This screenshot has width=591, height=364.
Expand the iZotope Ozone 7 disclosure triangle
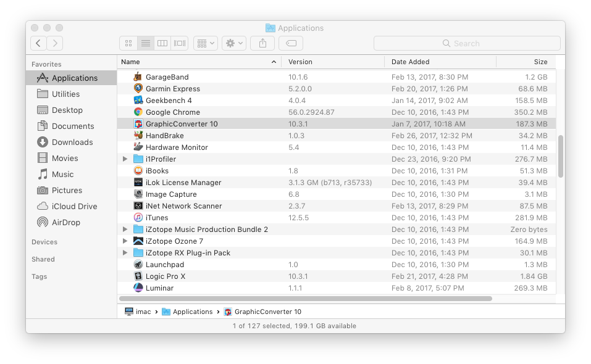pyautogui.click(x=125, y=241)
